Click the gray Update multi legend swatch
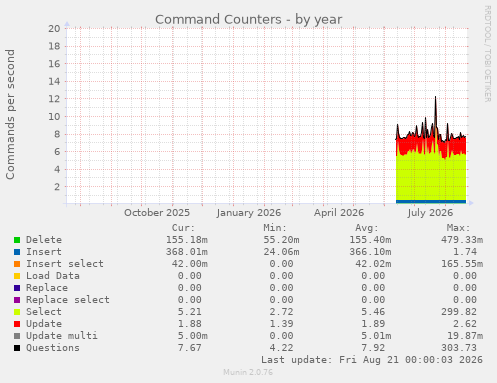 point(17,336)
